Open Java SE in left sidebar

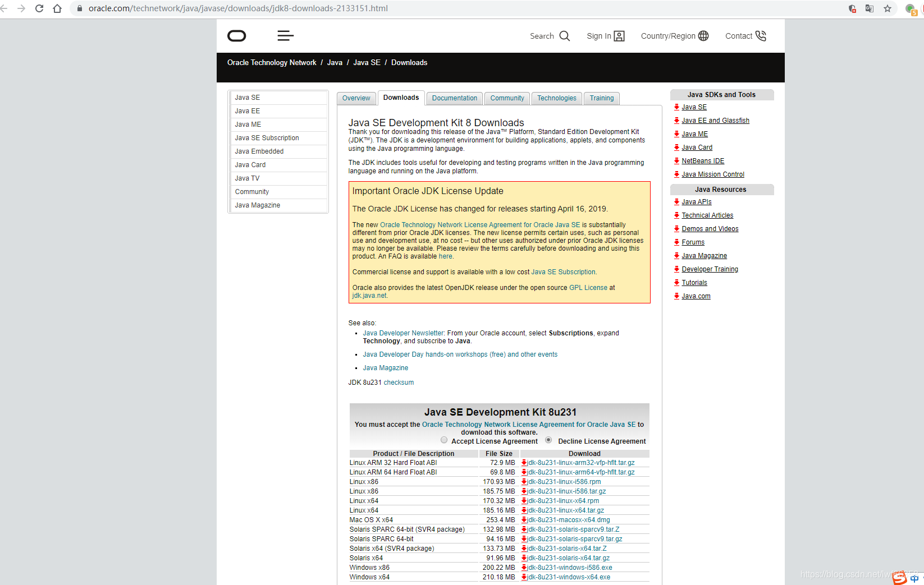(279, 98)
